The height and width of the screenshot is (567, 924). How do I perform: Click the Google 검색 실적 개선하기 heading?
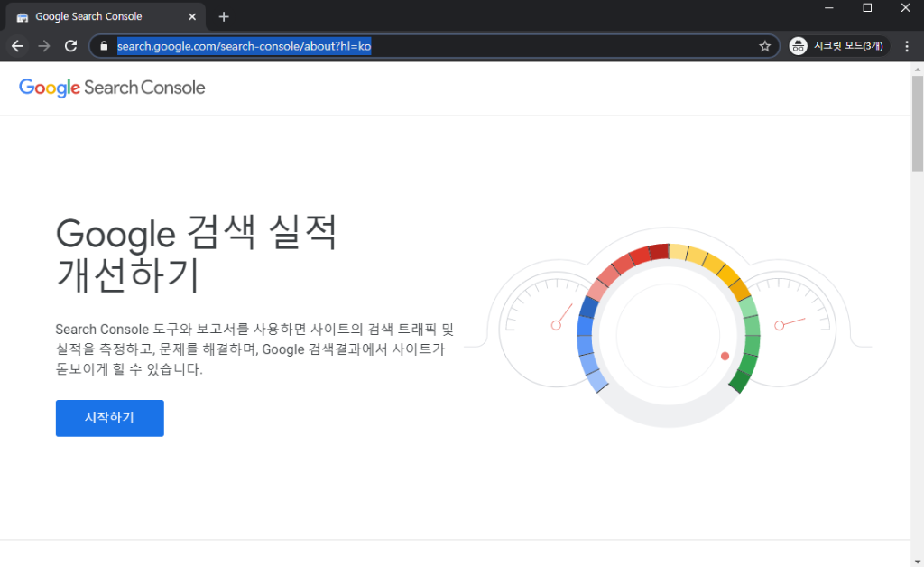196,254
